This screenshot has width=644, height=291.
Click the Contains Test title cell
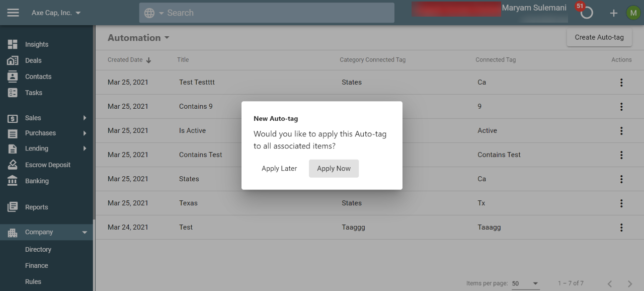[201, 155]
